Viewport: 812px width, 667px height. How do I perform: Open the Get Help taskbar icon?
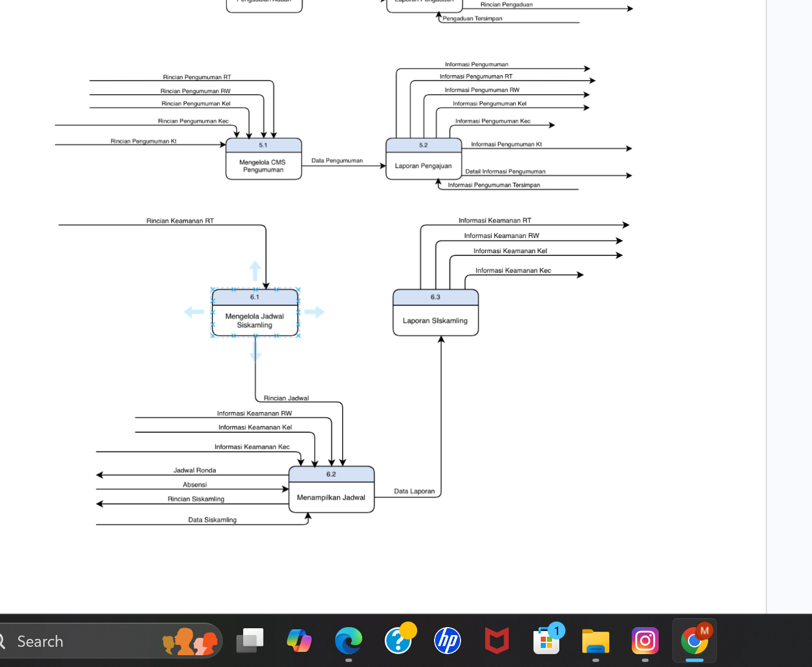[x=398, y=641]
